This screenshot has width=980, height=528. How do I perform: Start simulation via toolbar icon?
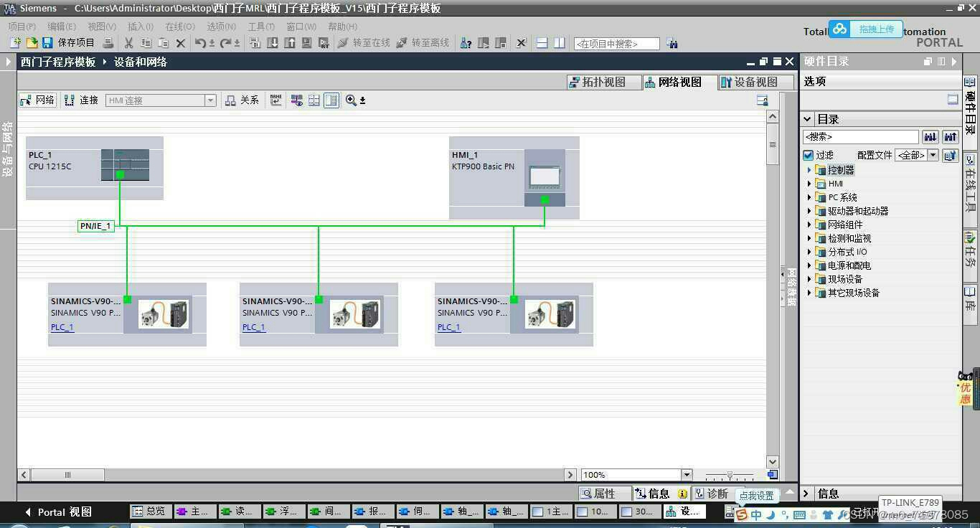pos(306,43)
